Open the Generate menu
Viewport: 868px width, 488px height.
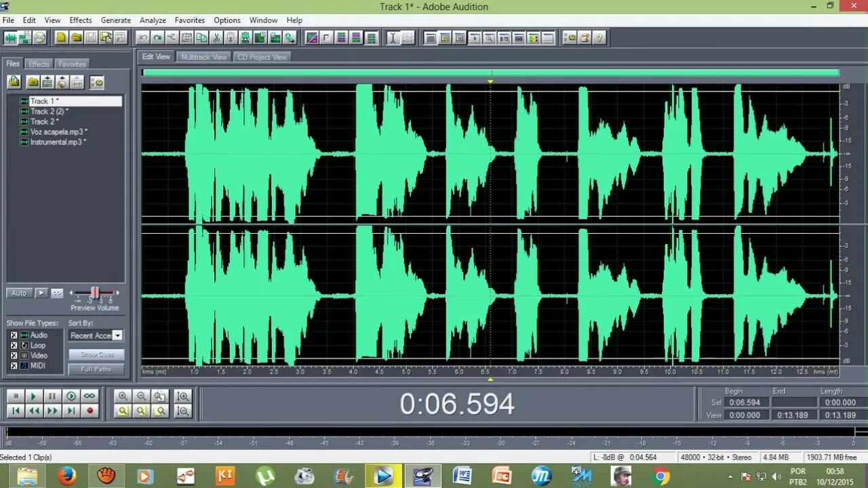tap(116, 20)
